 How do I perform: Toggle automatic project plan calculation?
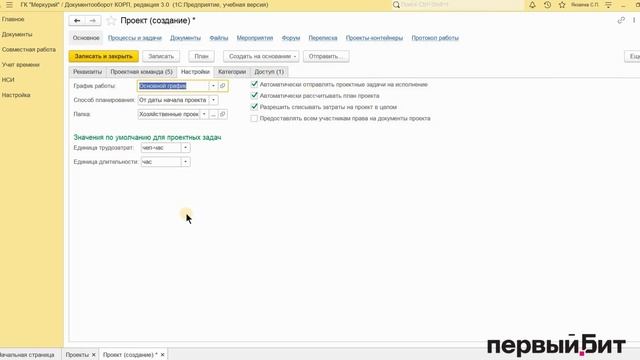click(x=254, y=96)
